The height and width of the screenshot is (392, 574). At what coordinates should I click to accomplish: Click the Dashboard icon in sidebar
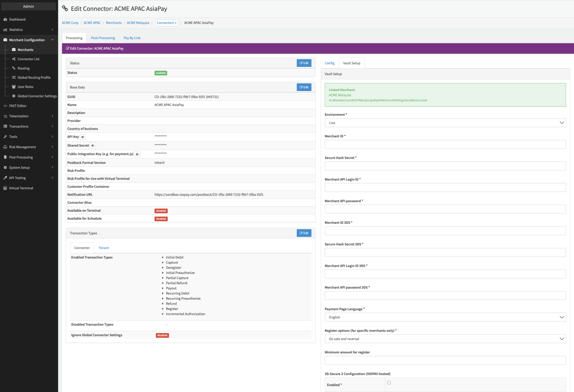click(x=5, y=19)
